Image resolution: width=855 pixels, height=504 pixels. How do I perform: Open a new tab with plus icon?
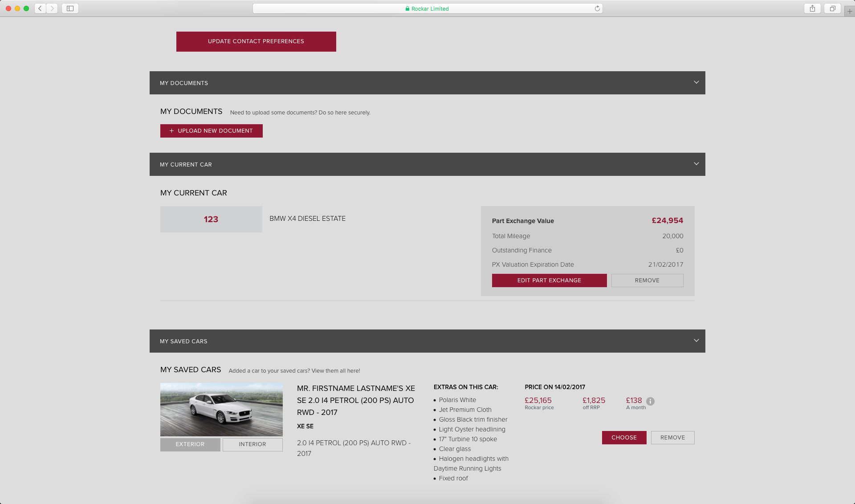click(x=849, y=11)
